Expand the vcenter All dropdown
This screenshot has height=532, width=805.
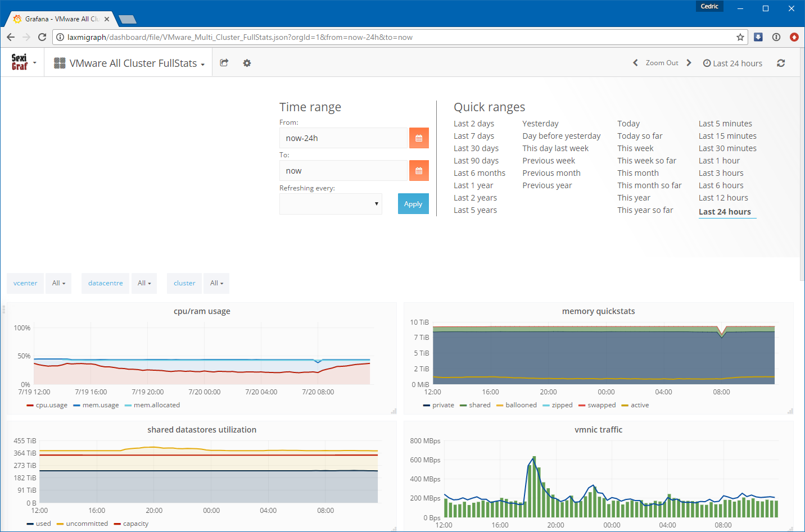pyautogui.click(x=58, y=283)
